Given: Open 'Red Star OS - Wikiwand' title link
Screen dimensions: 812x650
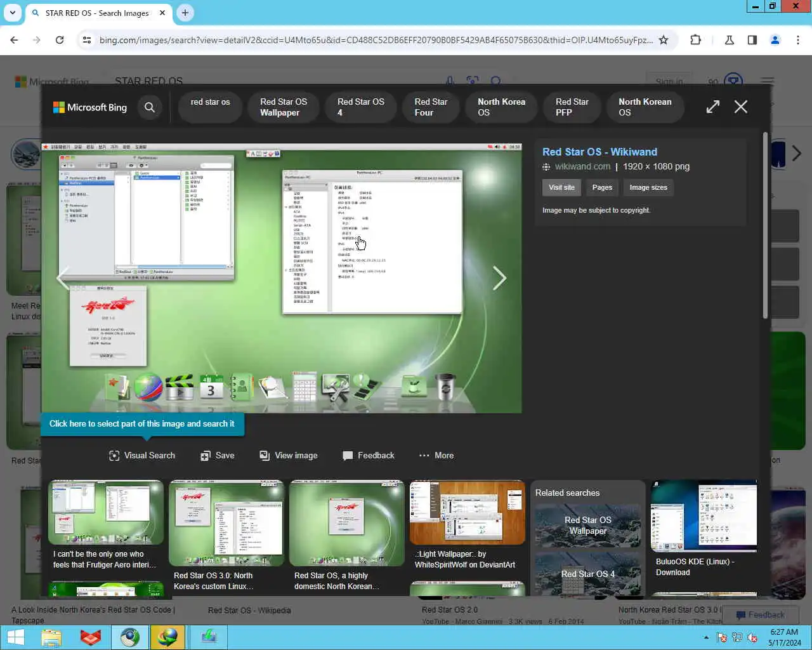Looking at the screenshot, I should tap(599, 152).
